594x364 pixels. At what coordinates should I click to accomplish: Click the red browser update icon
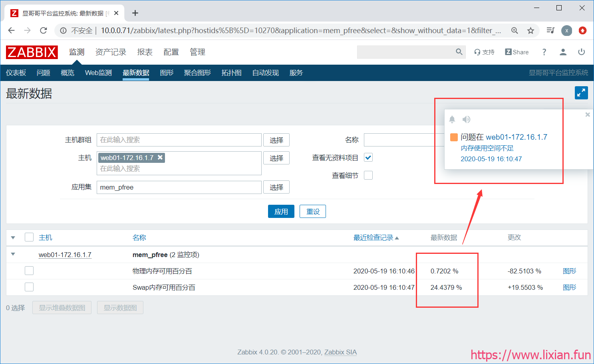click(x=582, y=30)
